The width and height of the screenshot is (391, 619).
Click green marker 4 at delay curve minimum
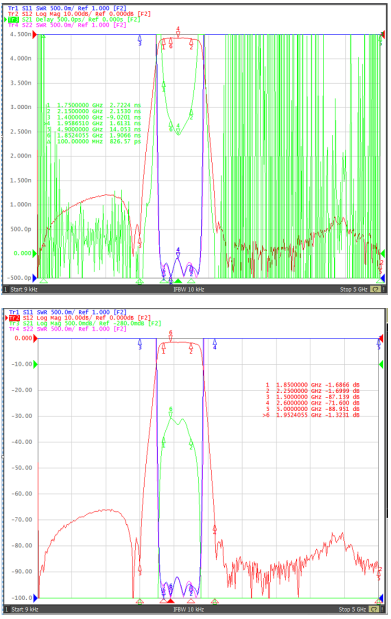tap(178, 129)
